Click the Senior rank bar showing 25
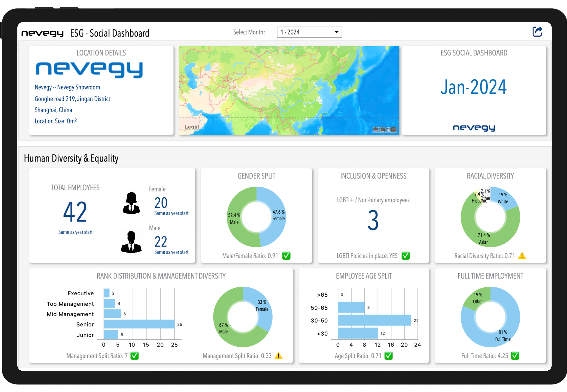 [139, 324]
